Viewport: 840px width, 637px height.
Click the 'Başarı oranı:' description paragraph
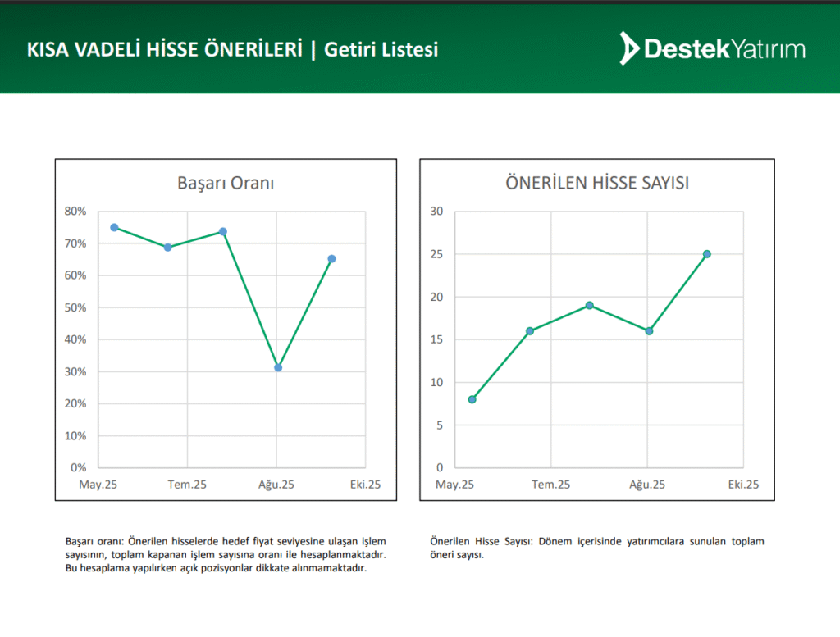(x=226, y=555)
